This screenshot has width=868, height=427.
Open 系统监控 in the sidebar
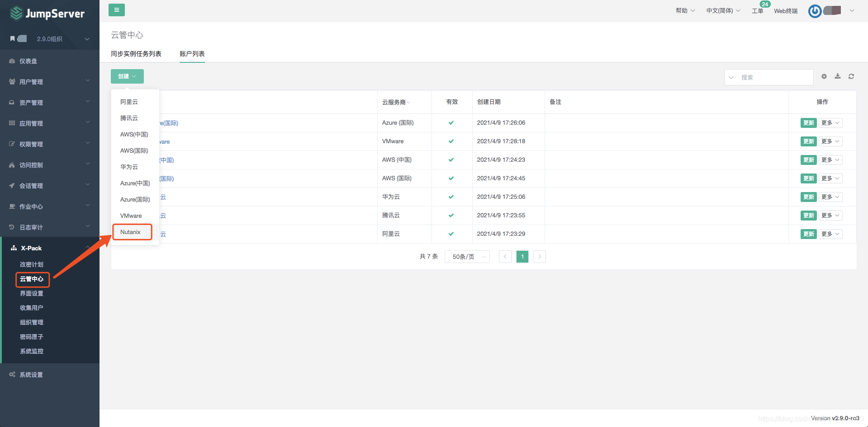32,351
